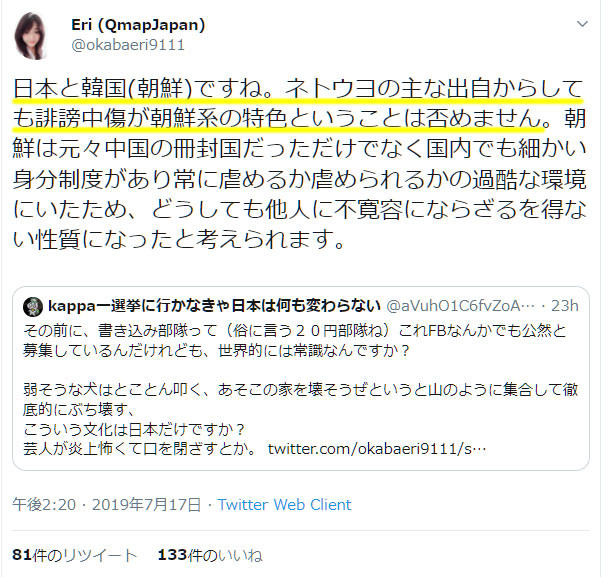
Task: View the 81件のリツイート list
Action: (x=75, y=555)
